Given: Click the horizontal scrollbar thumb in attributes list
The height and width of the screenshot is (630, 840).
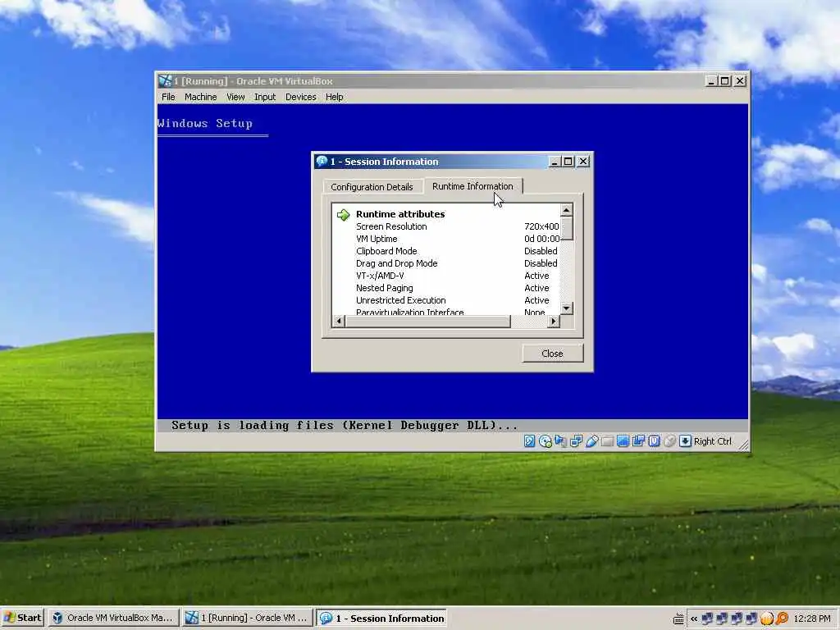Looking at the screenshot, I should [x=427, y=321].
